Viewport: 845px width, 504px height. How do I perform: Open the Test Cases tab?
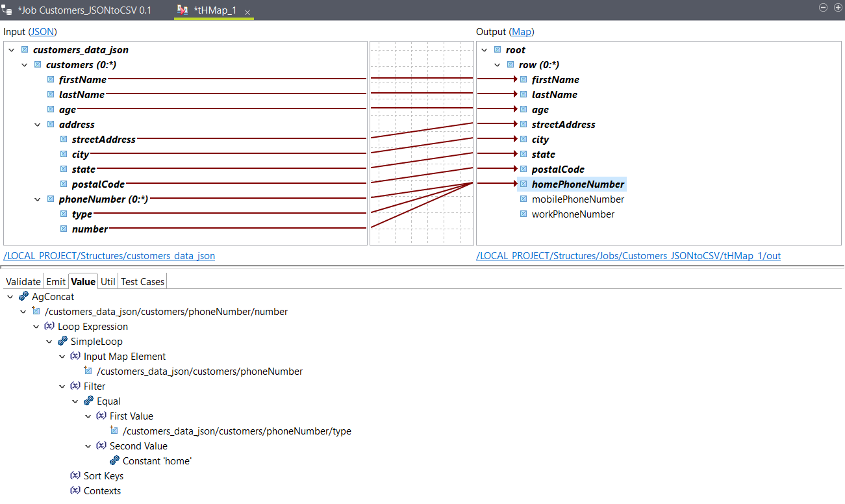142,281
